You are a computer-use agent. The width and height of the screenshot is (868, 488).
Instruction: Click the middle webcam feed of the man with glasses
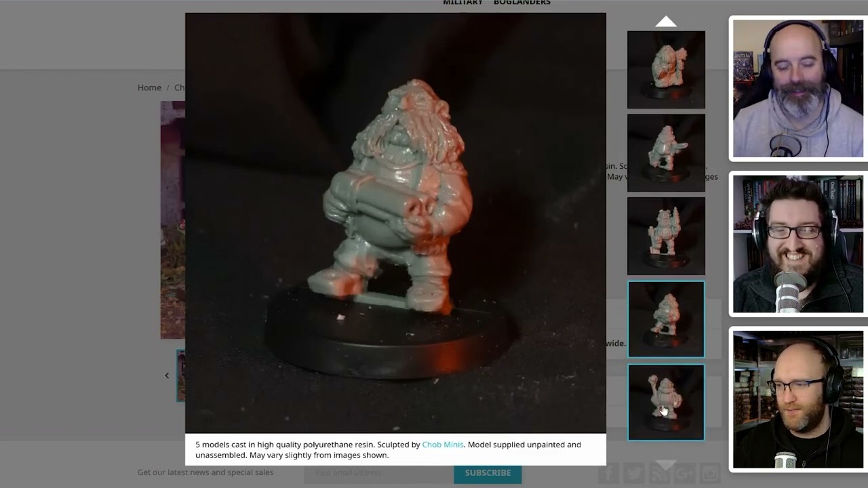[797, 244]
